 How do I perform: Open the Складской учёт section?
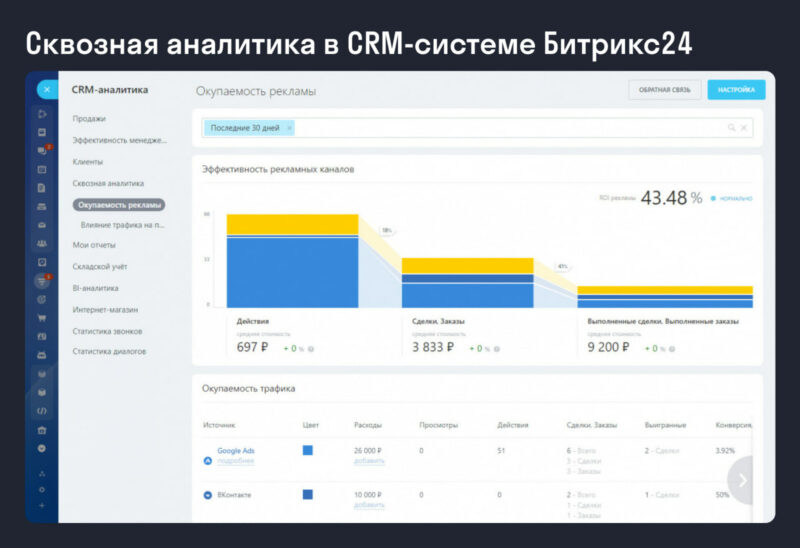pos(100,266)
